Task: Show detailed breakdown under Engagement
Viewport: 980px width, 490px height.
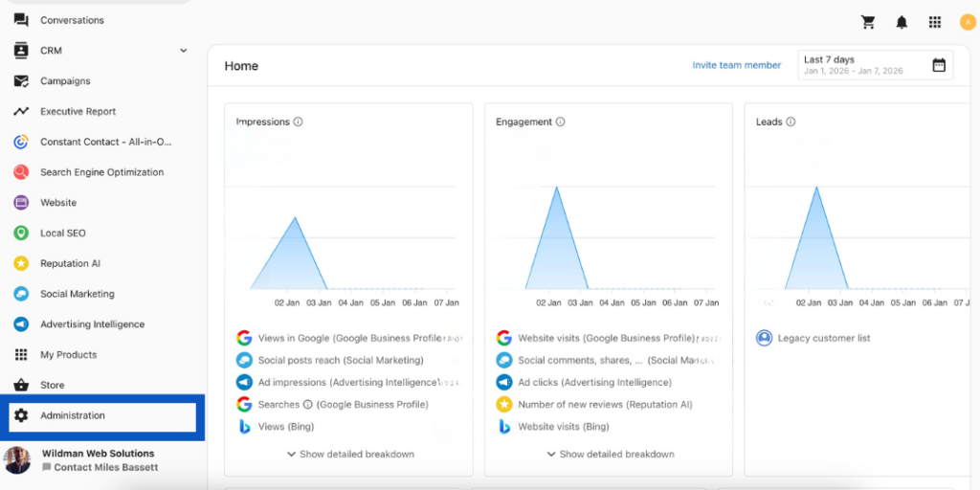Action: coord(611,454)
